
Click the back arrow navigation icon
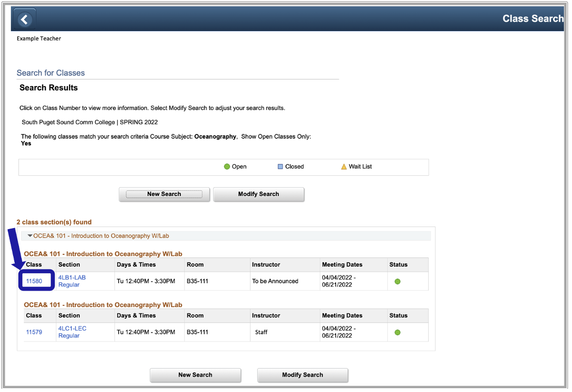pos(24,19)
